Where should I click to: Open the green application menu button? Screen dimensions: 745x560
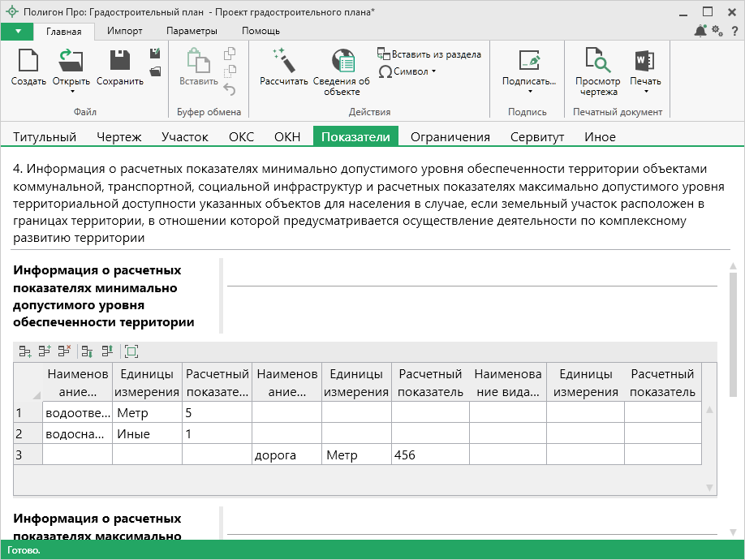coord(17,31)
